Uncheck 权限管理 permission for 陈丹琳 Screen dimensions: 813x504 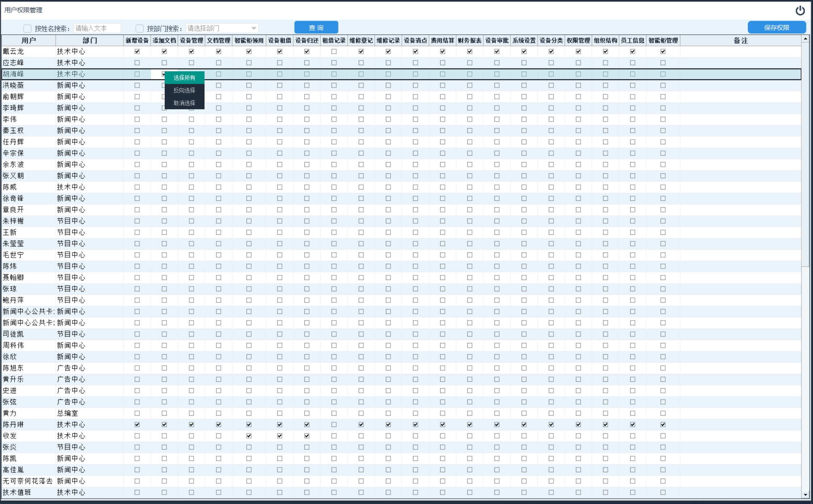coord(578,424)
